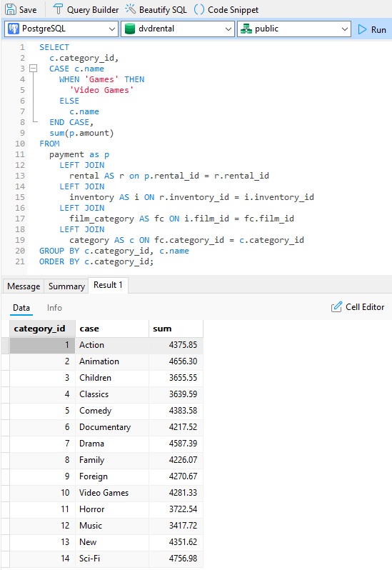Open the dvdrental database dropdown
392x570 pixels.
coord(177,29)
